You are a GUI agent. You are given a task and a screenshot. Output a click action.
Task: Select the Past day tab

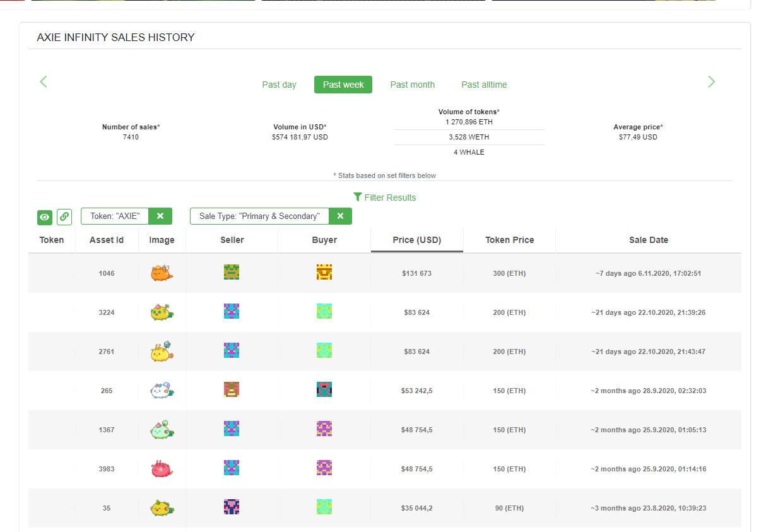point(279,85)
